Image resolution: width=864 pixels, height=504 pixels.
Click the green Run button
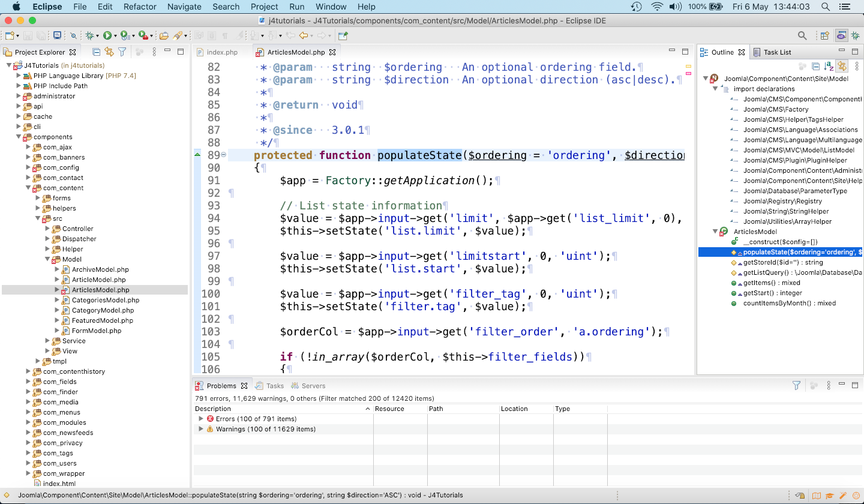coord(107,35)
